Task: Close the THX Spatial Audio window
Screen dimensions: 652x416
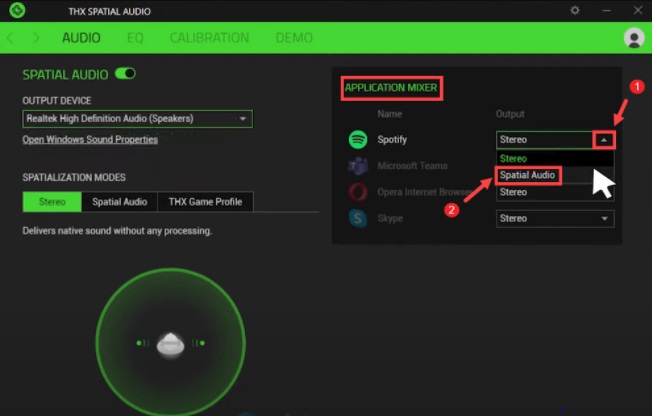Action: [638, 10]
